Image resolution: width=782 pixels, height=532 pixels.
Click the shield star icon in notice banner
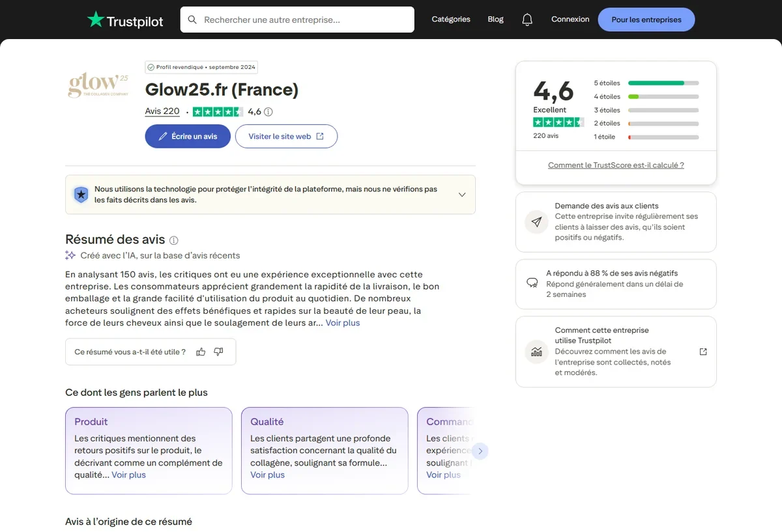click(81, 195)
